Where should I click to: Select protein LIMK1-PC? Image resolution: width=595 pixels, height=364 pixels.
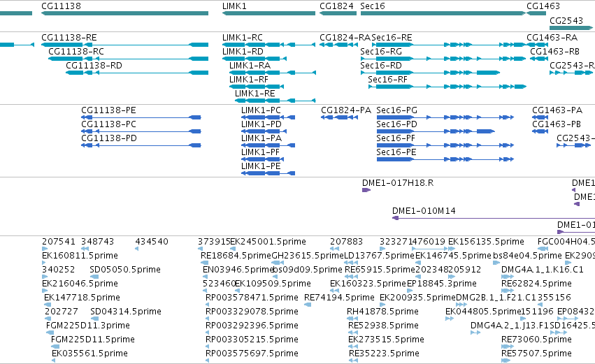[268, 117]
